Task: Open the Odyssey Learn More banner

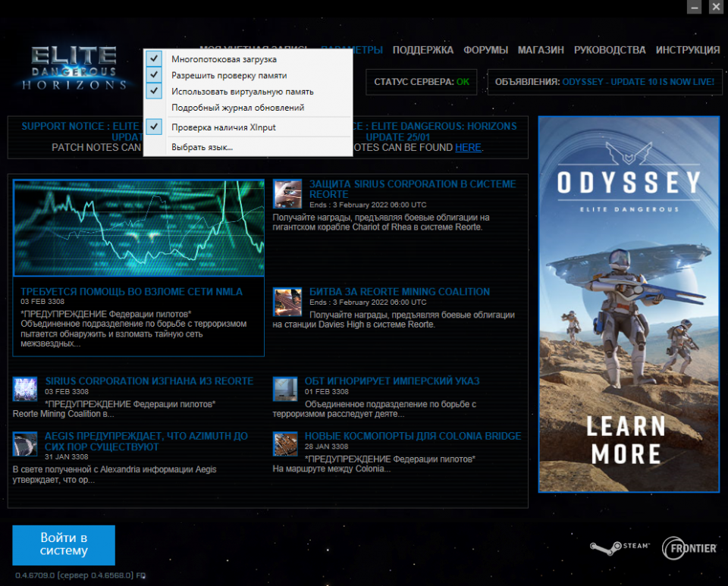Action: [629, 304]
